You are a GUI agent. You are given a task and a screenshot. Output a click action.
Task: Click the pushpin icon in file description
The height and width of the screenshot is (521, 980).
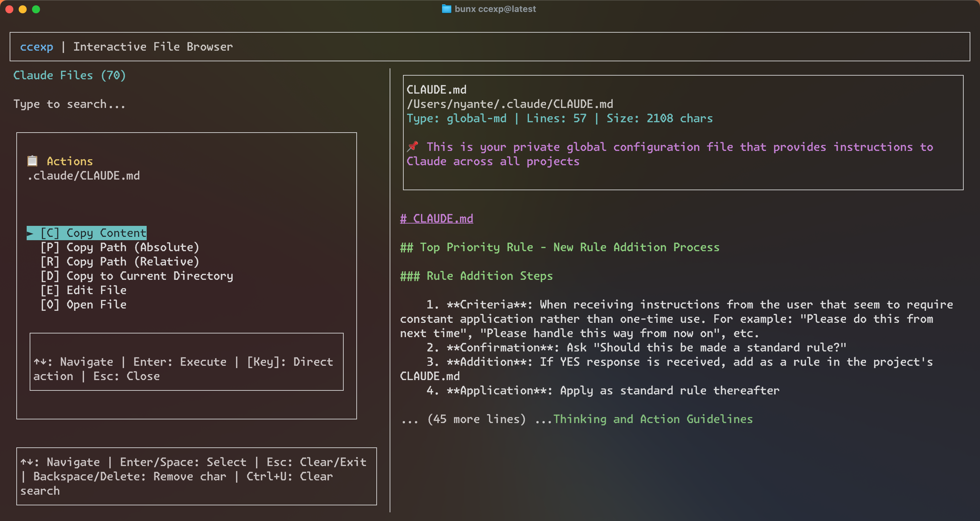412,147
